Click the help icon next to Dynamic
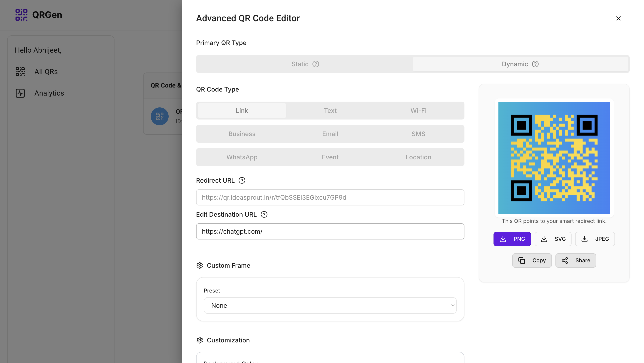The width and height of the screenshot is (644, 363). [535, 64]
